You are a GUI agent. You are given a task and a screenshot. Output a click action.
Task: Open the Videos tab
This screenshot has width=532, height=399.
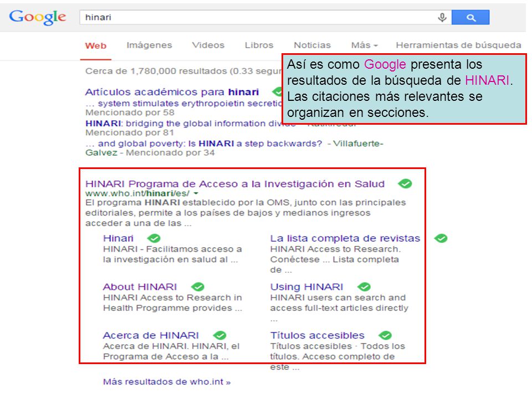click(x=208, y=45)
